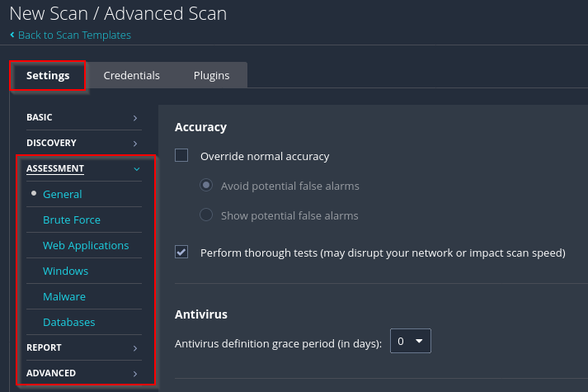Screen dimensions: 588x392
Task: Open Brute Force assessment settings
Action: [x=72, y=220]
